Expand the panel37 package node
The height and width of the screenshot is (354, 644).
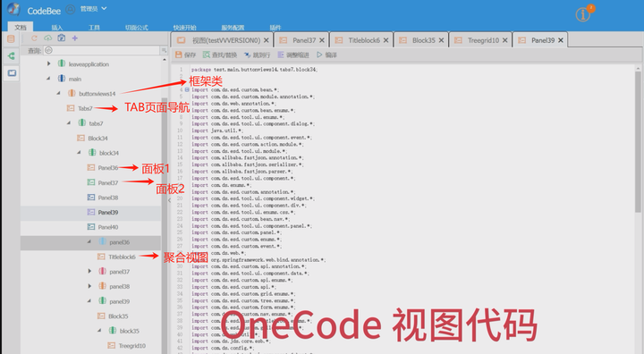[x=89, y=271]
